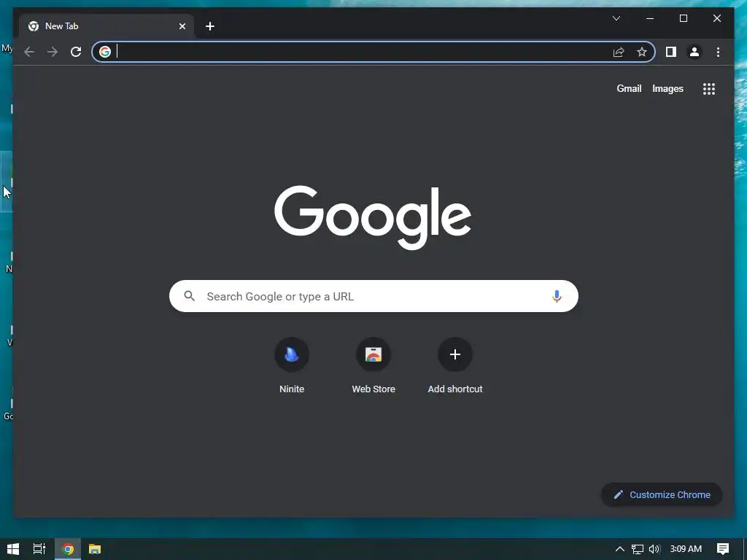Viewport: 747px width, 560px height.
Task: Open a new tab with the plus button
Action: [x=210, y=27]
